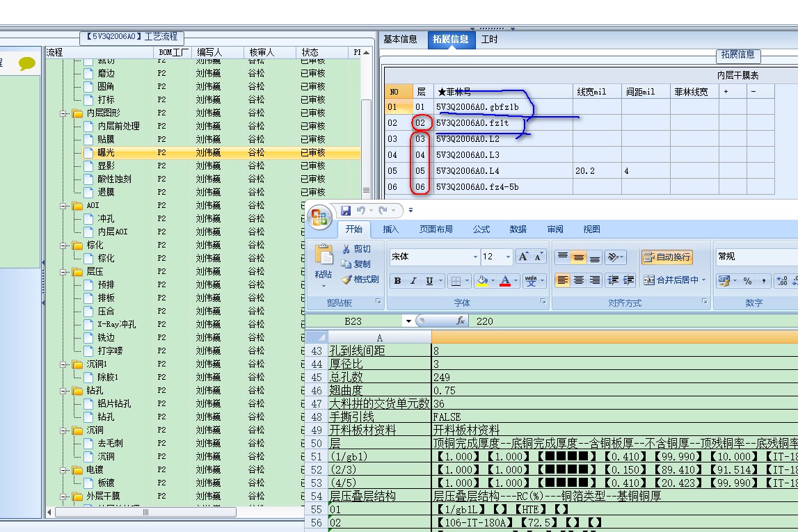The width and height of the screenshot is (798, 532).
Task: Switch to the 工时 tab
Action: [490, 39]
